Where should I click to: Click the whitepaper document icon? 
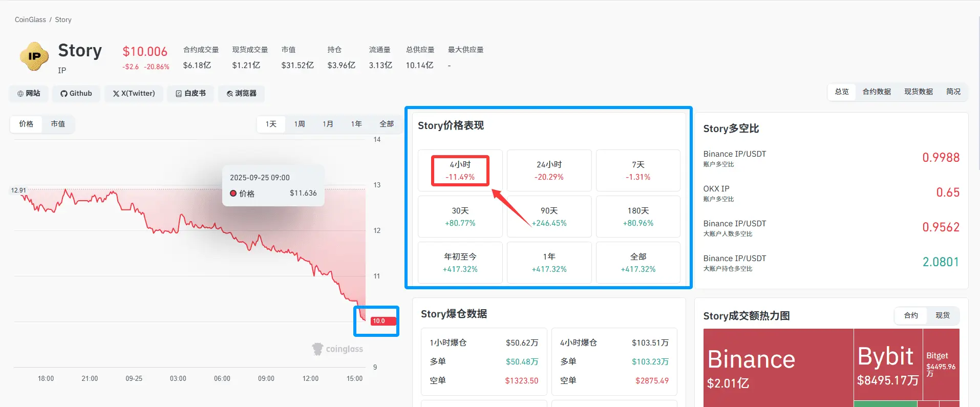coord(179,94)
